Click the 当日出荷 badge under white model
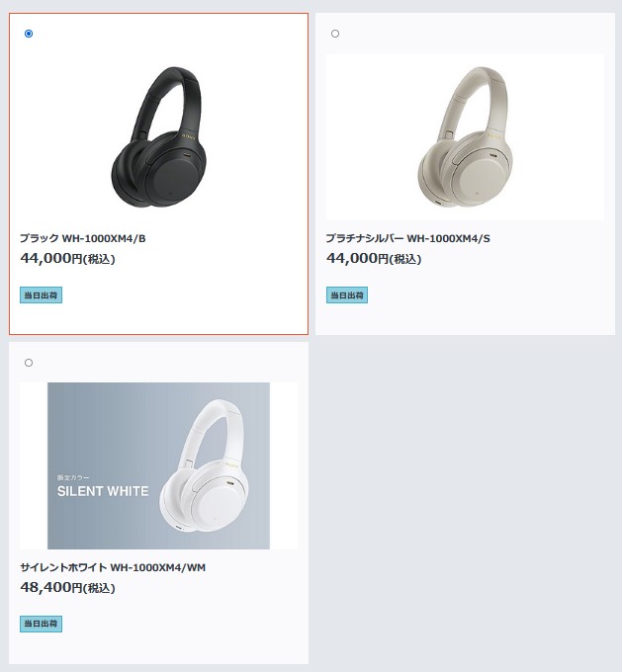This screenshot has height=672, width=622. pyautogui.click(x=41, y=624)
